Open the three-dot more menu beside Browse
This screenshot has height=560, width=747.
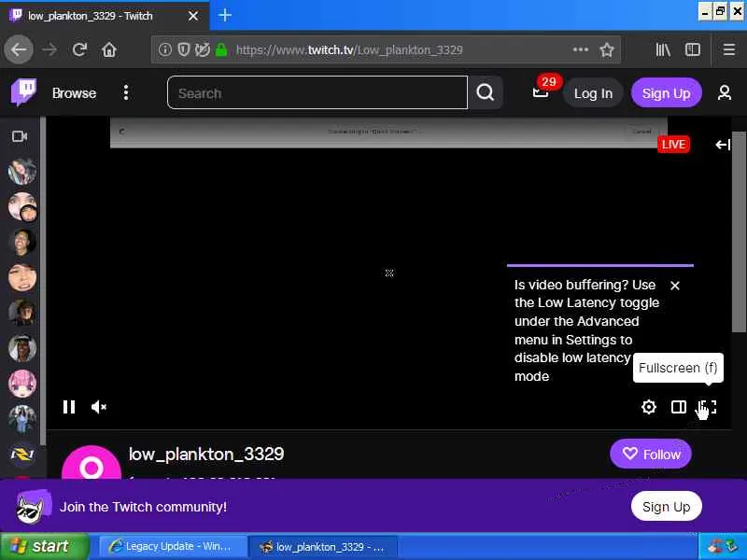pos(126,92)
